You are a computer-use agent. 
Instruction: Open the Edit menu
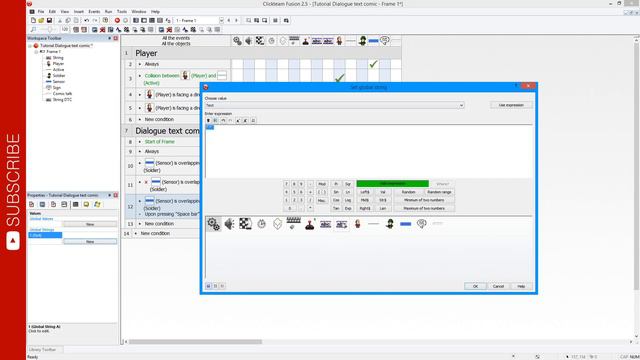[x=52, y=11]
